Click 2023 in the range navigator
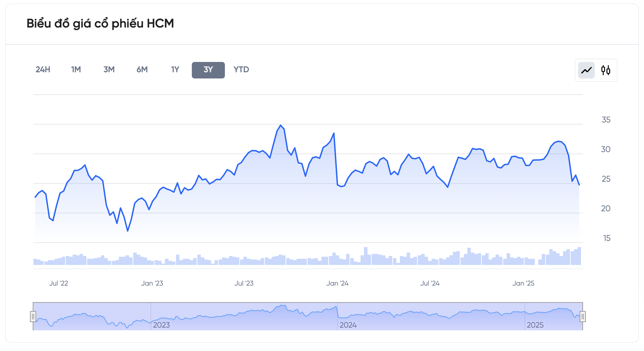The height and width of the screenshot is (351, 644). tap(162, 325)
